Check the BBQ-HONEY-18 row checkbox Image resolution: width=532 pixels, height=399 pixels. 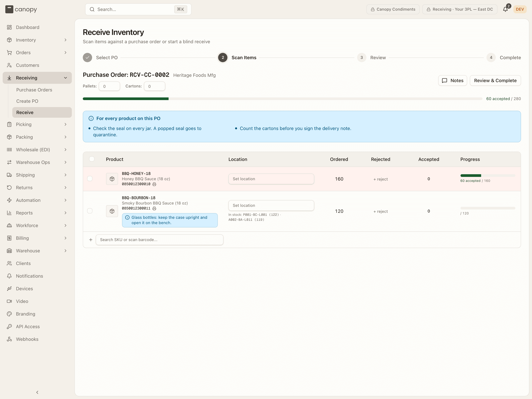point(90,179)
